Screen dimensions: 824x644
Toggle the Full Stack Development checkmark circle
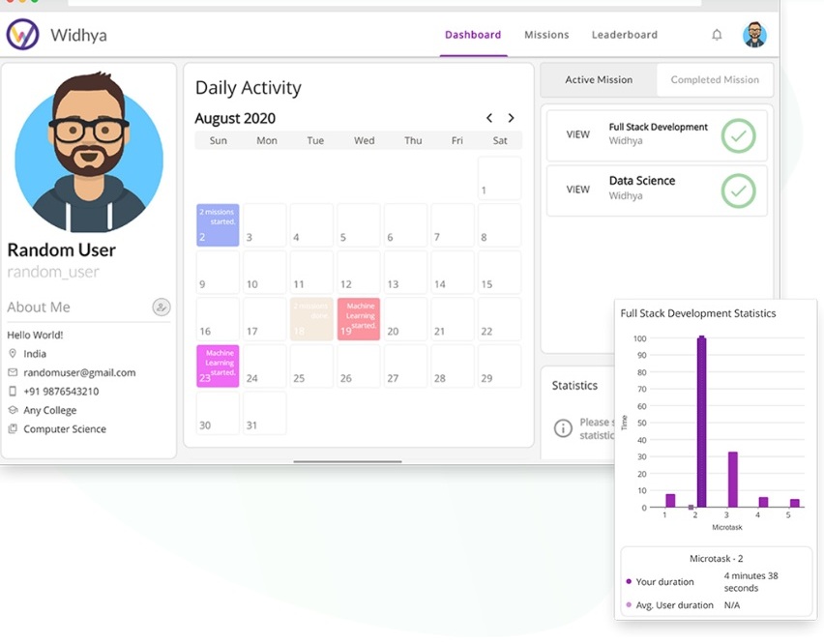[738, 136]
